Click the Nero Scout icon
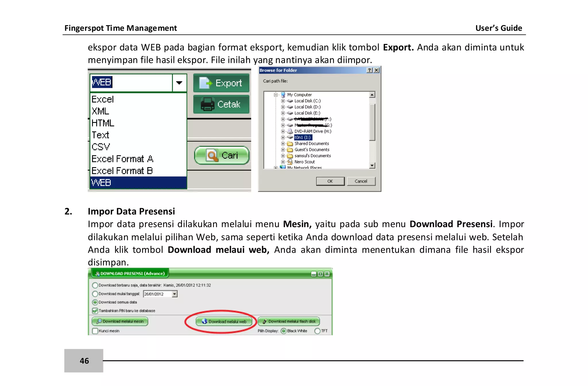 pos(290,162)
